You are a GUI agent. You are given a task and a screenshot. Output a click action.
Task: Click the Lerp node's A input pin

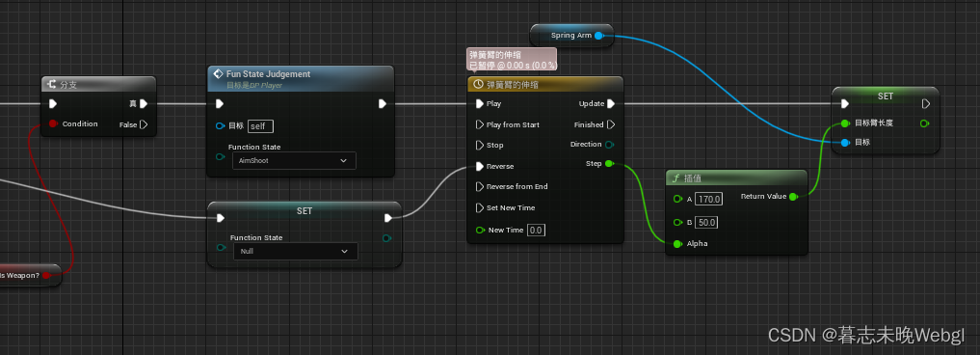point(677,199)
